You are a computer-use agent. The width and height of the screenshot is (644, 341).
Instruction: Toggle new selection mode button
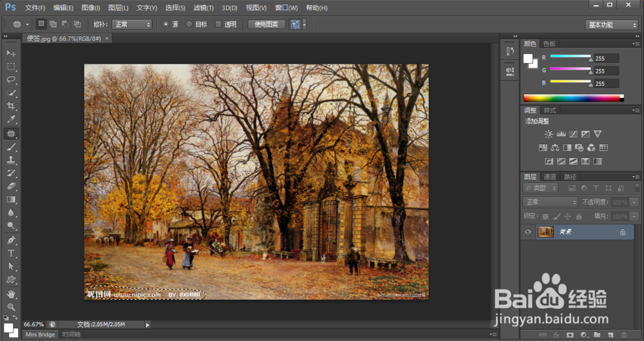41,24
